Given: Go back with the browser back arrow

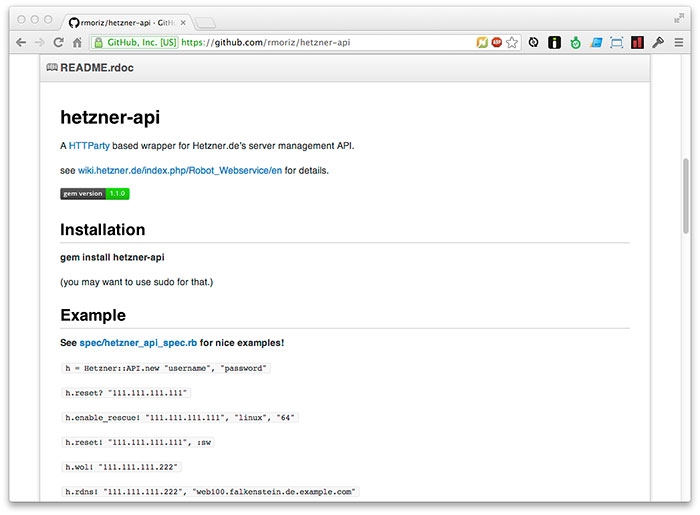Looking at the screenshot, I should tap(21, 42).
